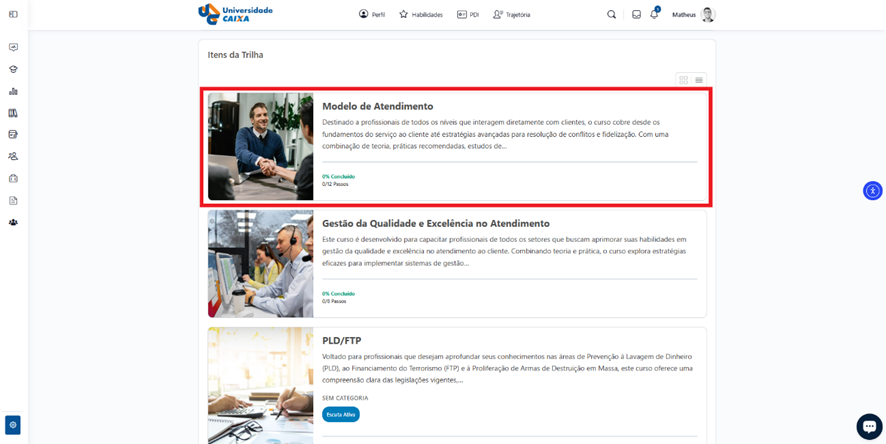886x444 pixels.
Task: Open the graduation cap courses icon
Action: tap(13, 69)
